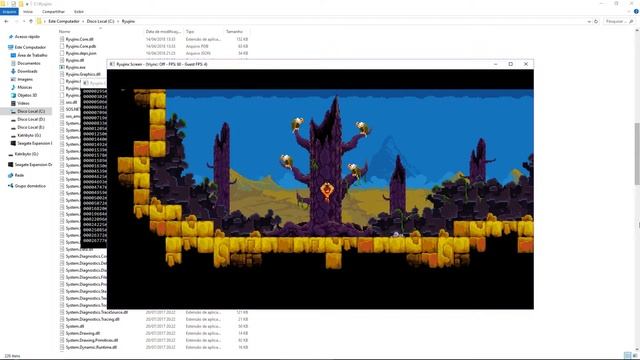The image size is (640, 360).
Task: Click the Rede network icon in sidebar
Action: click(11, 175)
